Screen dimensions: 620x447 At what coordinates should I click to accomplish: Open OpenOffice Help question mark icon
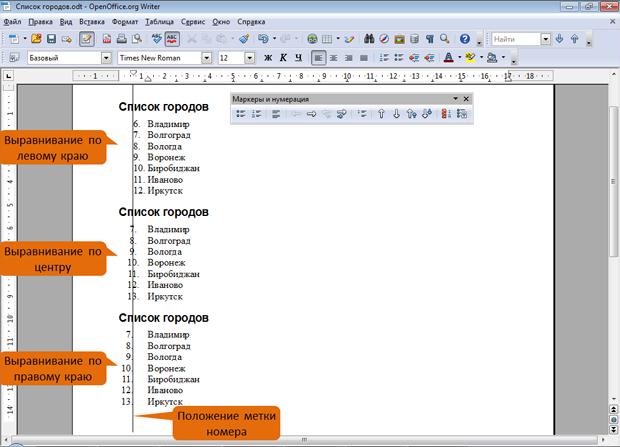[x=465, y=39]
